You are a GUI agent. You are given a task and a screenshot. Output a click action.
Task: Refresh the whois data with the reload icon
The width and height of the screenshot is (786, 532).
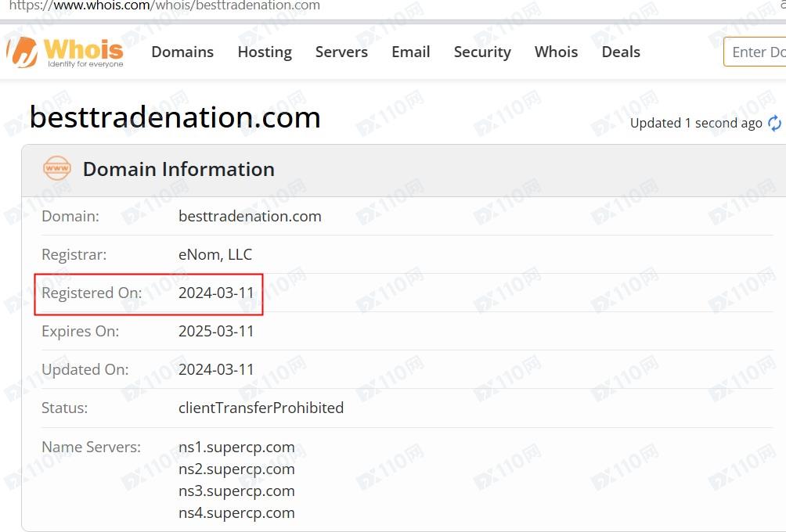774,123
